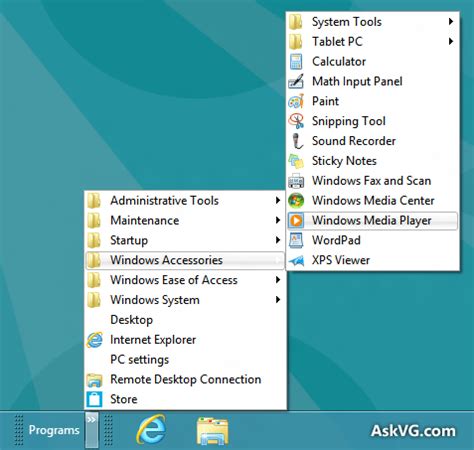Image resolution: width=474 pixels, height=450 pixels.
Task: Click the Store menu label
Action: coord(124,399)
